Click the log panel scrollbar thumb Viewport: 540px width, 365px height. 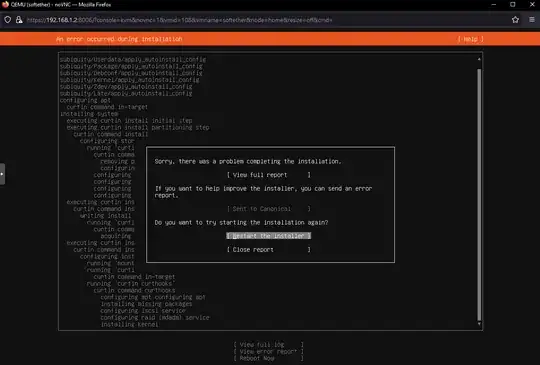(x=479, y=195)
